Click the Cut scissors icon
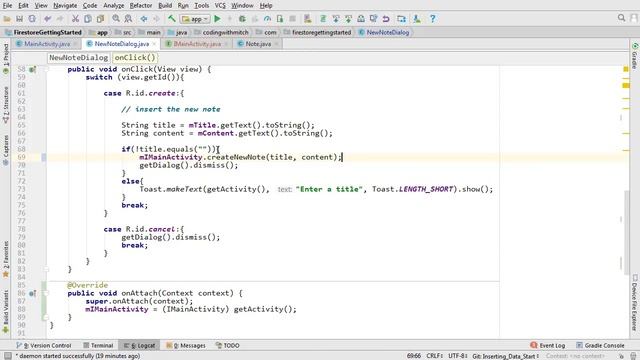640x360 pixels. (75, 19)
